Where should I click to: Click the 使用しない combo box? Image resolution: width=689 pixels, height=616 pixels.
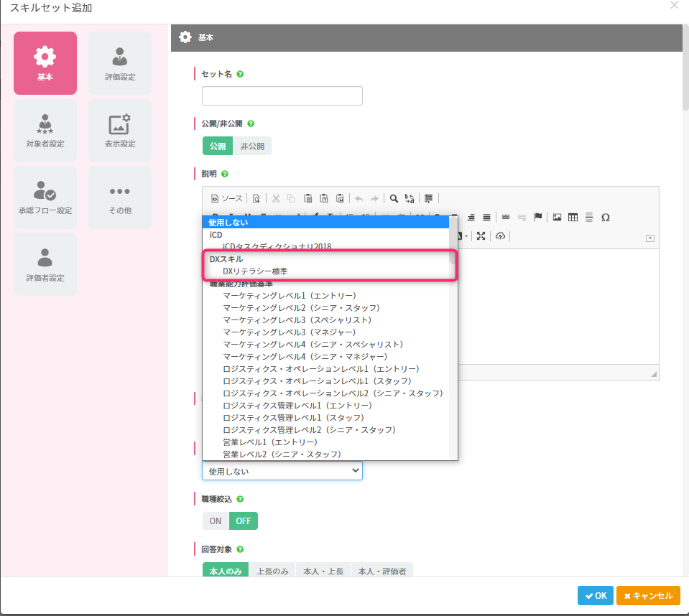(282, 471)
